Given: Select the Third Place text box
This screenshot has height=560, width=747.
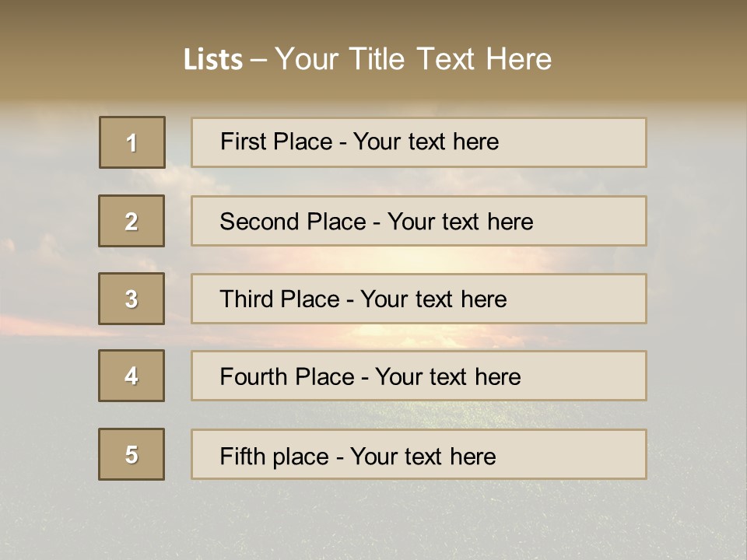Looking at the screenshot, I should click(x=419, y=299).
